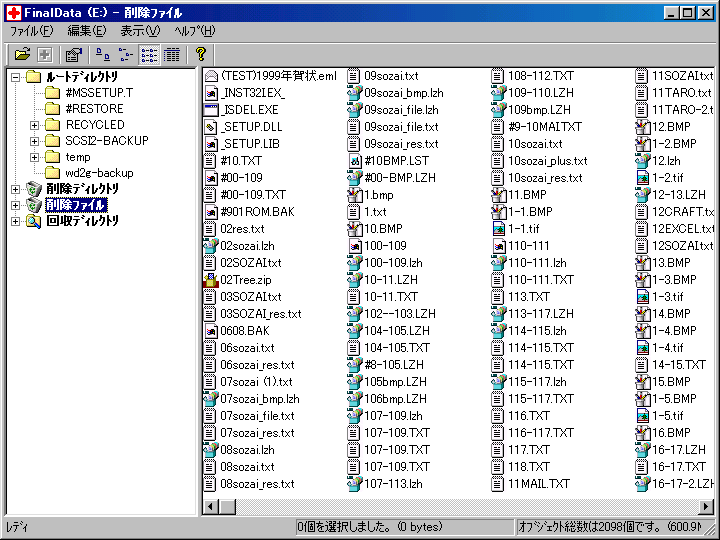720x540 pixels.
Task: Select file 107-113.lzh
Action: (393, 484)
